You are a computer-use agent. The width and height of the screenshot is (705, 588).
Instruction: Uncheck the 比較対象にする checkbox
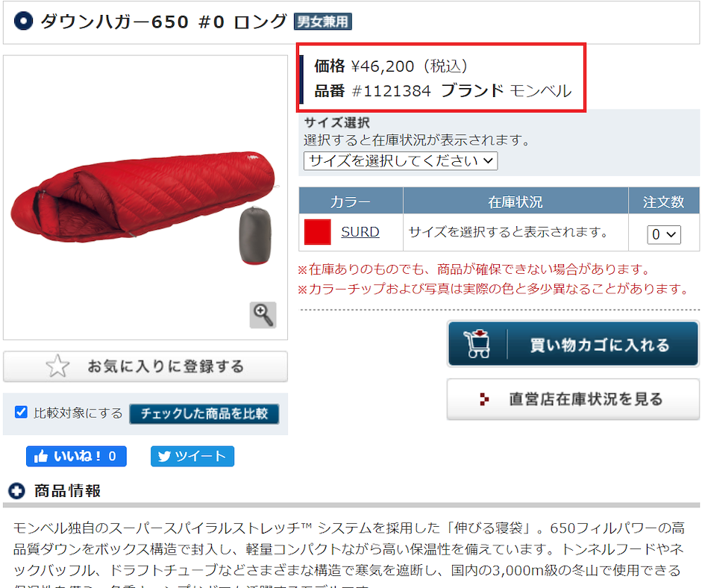click(21, 412)
